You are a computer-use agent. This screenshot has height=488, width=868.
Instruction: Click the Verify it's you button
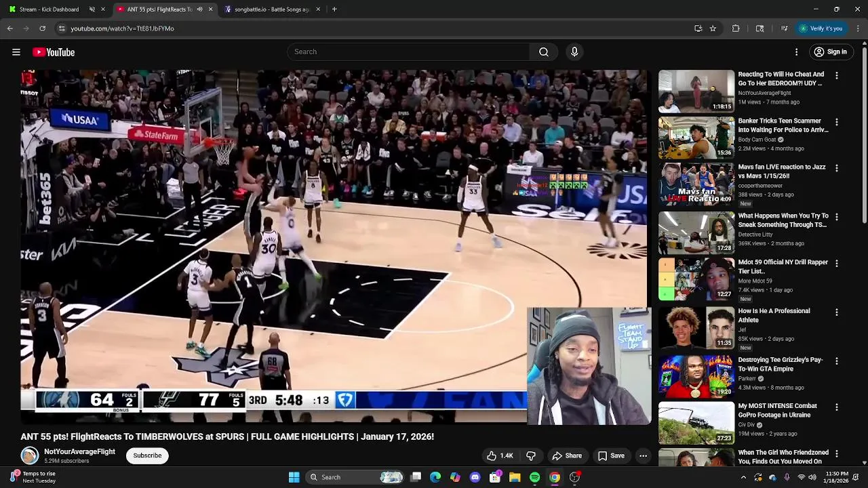click(821, 28)
